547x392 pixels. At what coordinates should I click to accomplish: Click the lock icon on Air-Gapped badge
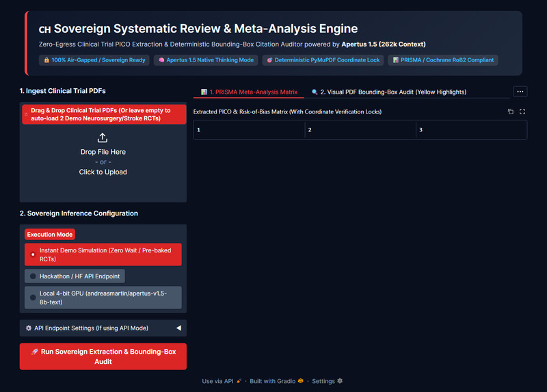click(x=46, y=60)
